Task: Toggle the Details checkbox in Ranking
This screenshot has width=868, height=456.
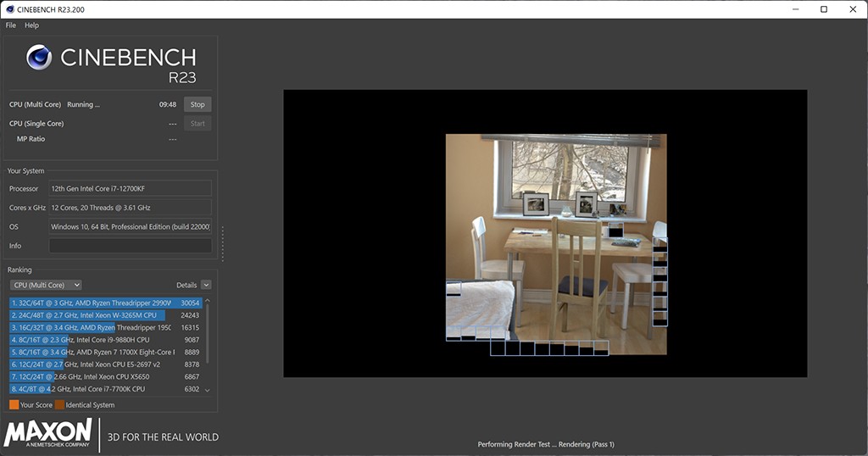Action: 206,285
